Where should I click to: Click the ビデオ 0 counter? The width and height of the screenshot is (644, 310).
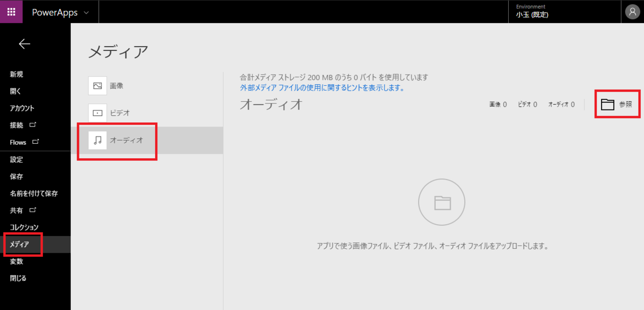click(527, 105)
